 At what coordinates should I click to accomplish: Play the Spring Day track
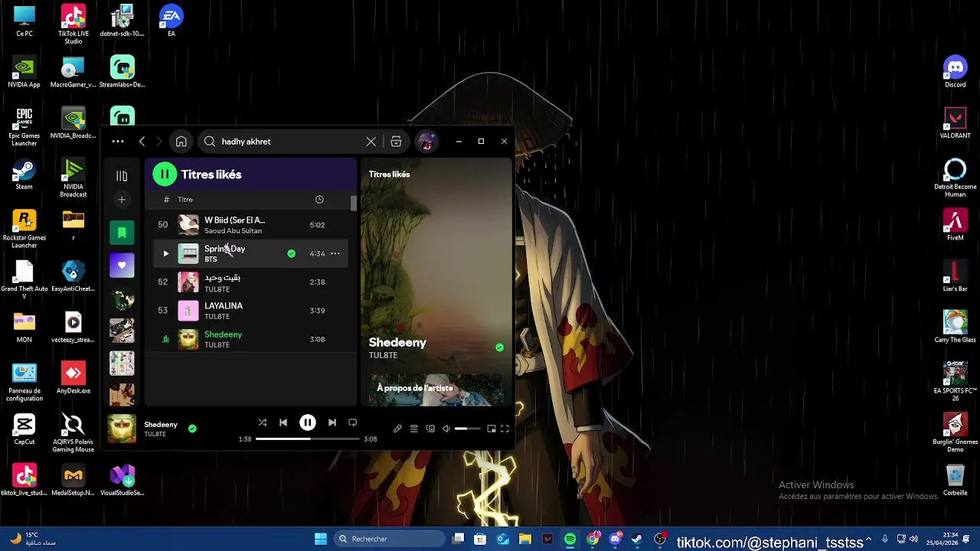tap(165, 253)
